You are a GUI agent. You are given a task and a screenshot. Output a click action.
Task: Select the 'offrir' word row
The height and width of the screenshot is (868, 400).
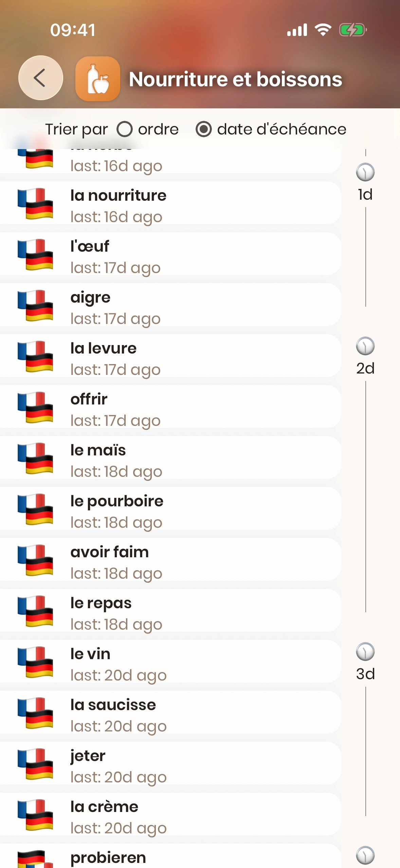pyautogui.click(x=170, y=408)
